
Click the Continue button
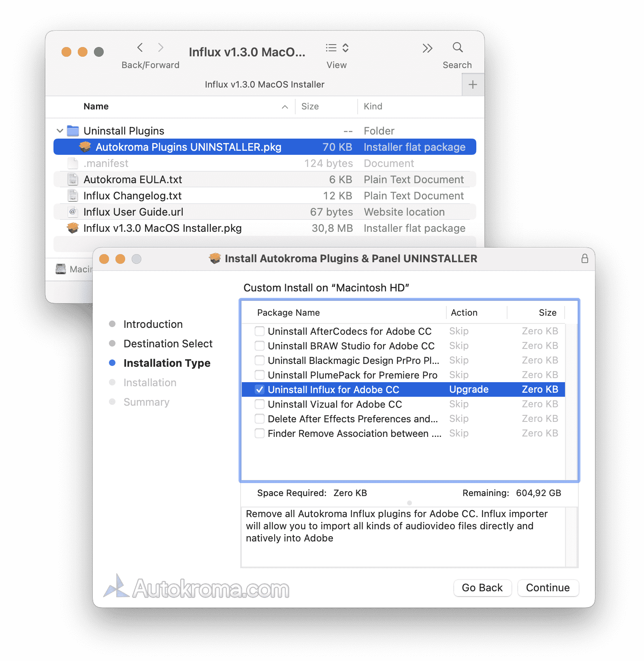click(x=548, y=588)
